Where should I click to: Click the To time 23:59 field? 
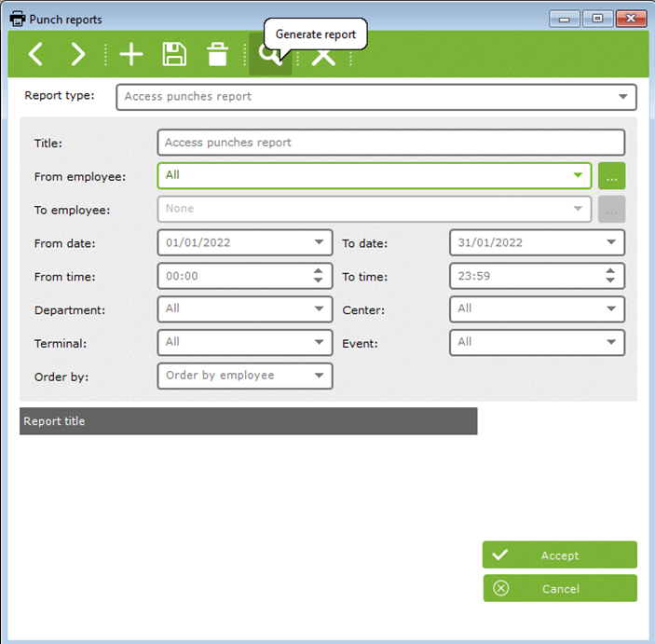[x=538, y=276]
